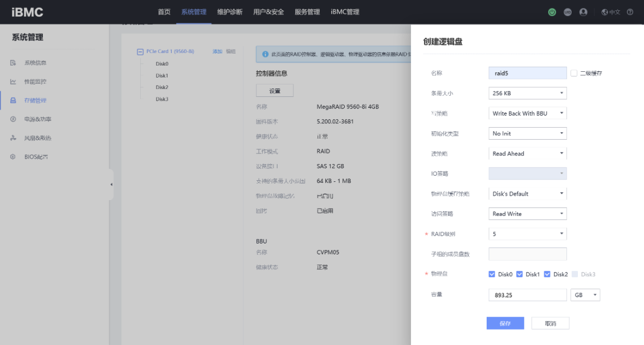The width and height of the screenshot is (644, 345).
Task: Click the System Info sidebar icon
Action: [x=13, y=63]
